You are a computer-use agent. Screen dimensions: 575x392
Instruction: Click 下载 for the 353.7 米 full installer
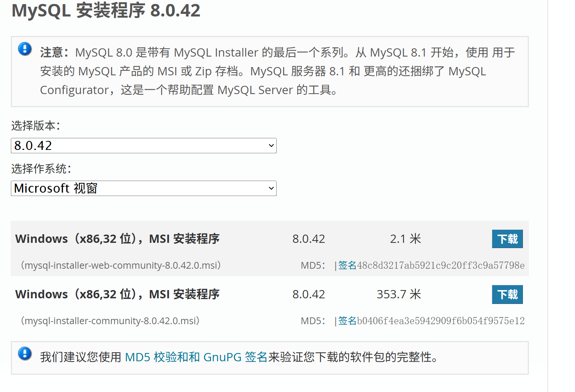[x=507, y=295]
